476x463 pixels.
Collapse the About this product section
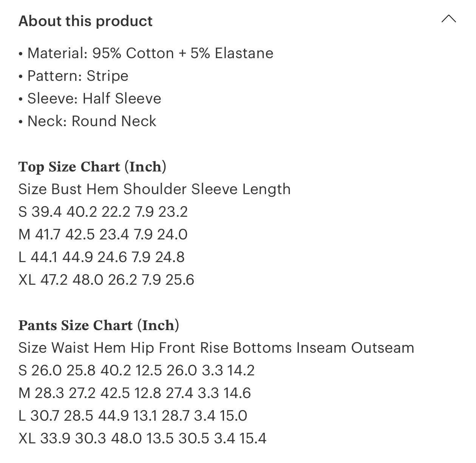[x=448, y=19]
